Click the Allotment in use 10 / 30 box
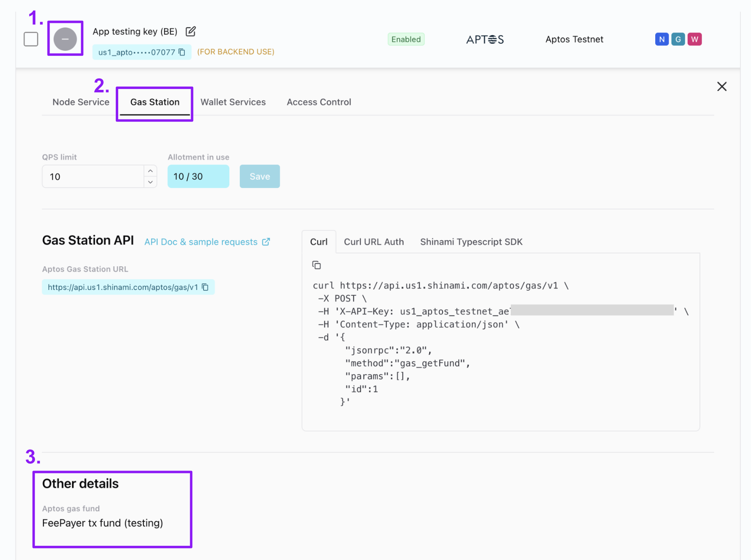Image resolution: width=751 pixels, height=560 pixels. (x=198, y=176)
